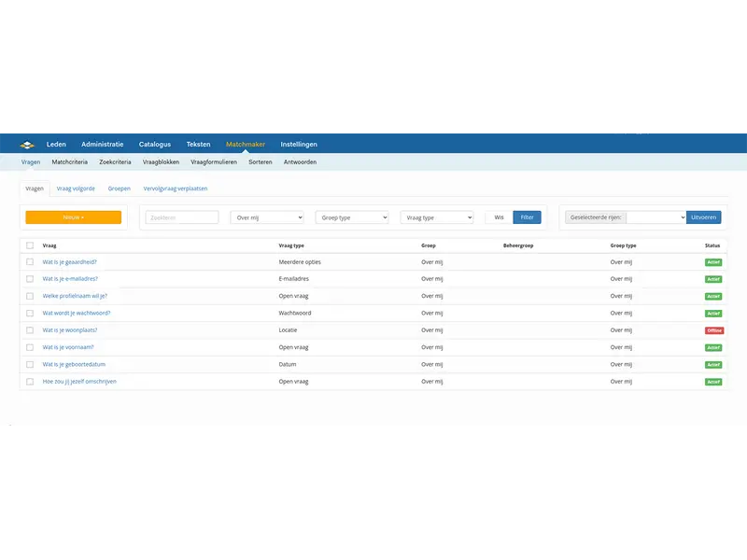Open the Catalogus menu
Screen dimensions: 747x560
point(155,145)
